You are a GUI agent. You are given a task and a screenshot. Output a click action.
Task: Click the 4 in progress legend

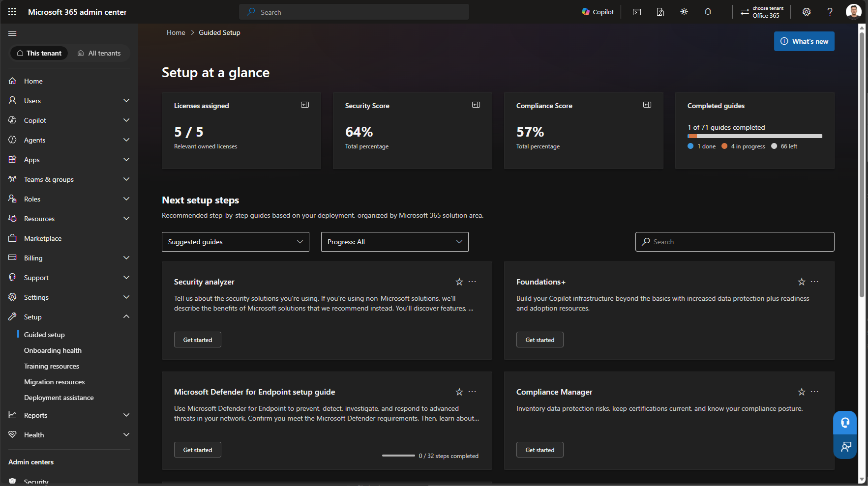tap(743, 146)
